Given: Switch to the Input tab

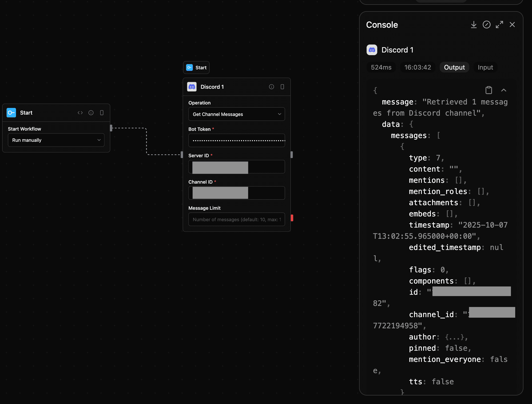Looking at the screenshot, I should tap(485, 67).
